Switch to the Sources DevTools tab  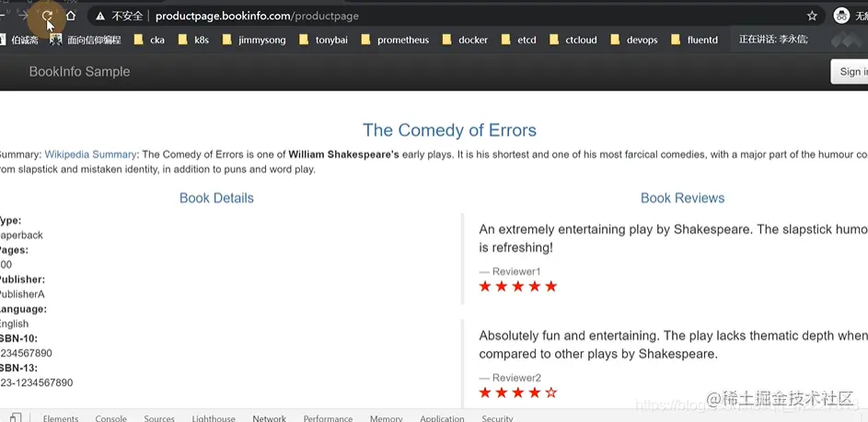[x=159, y=418]
